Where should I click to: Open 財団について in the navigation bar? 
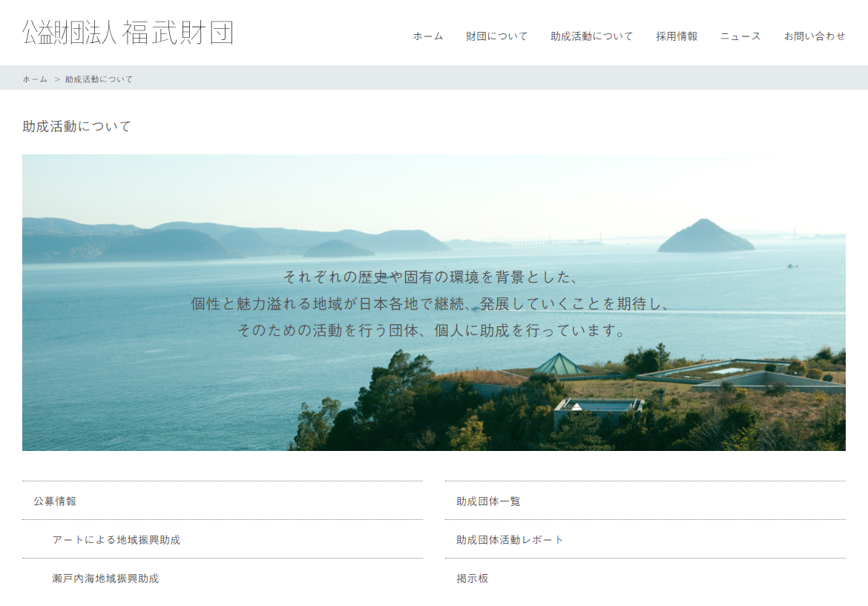pyautogui.click(x=496, y=36)
